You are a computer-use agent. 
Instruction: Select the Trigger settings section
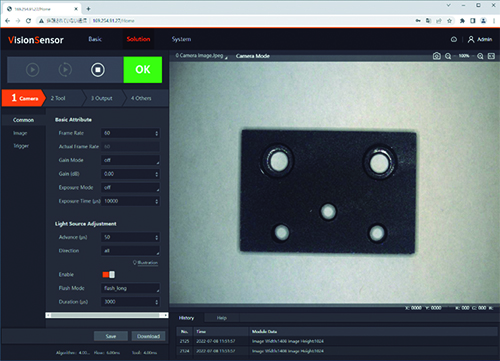point(21,146)
